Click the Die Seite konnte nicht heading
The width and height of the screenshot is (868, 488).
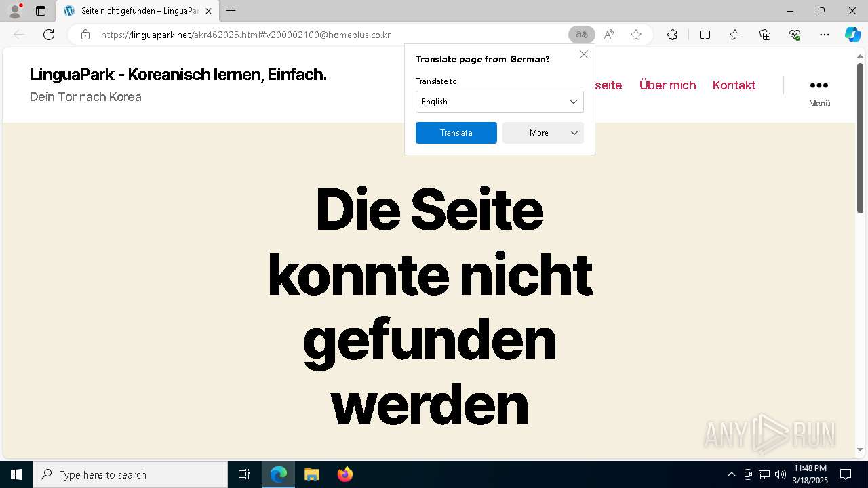point(430,307)
